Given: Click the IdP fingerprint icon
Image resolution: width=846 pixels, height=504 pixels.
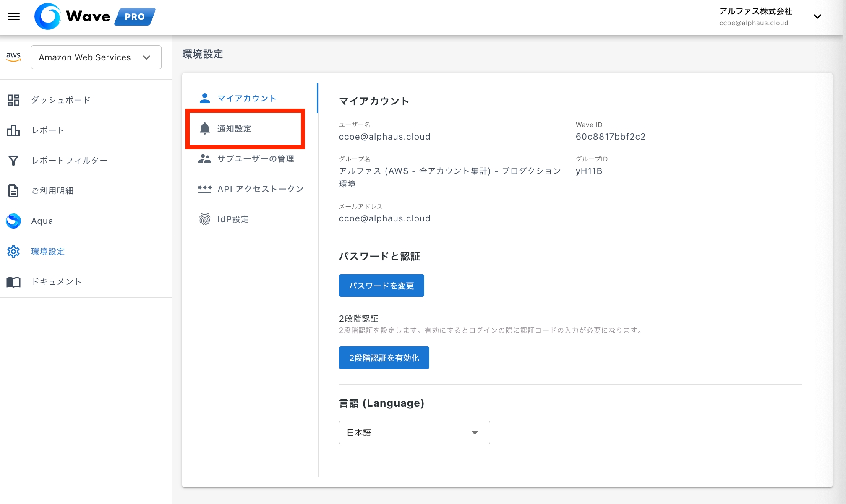Looking at the screenshot, I should click(x=205, y=219).
